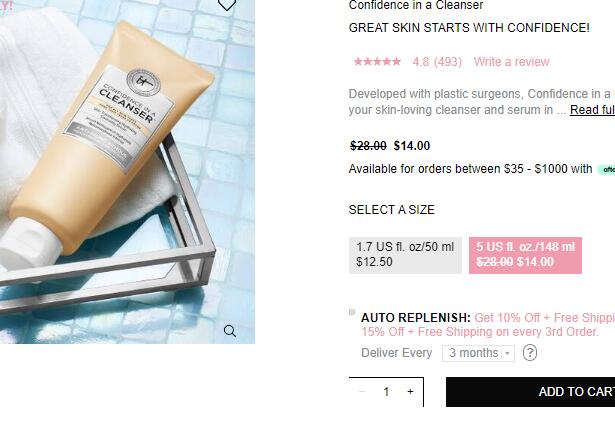Click the AUTO REPLENISH label text

tap(415, 318)
